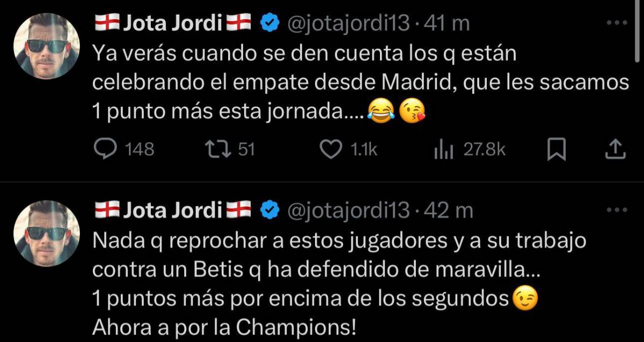
Task: Click the verified badge on the Champions tweet
Action: click(267, 209)
